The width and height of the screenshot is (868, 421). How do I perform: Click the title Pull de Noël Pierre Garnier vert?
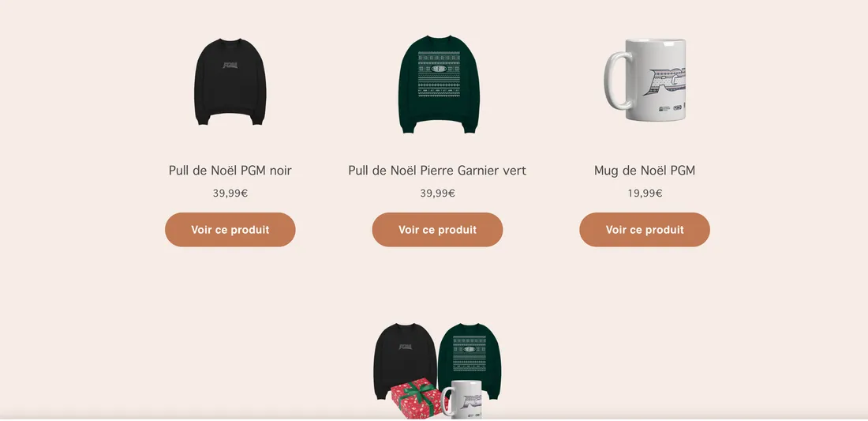click(437, 171)
